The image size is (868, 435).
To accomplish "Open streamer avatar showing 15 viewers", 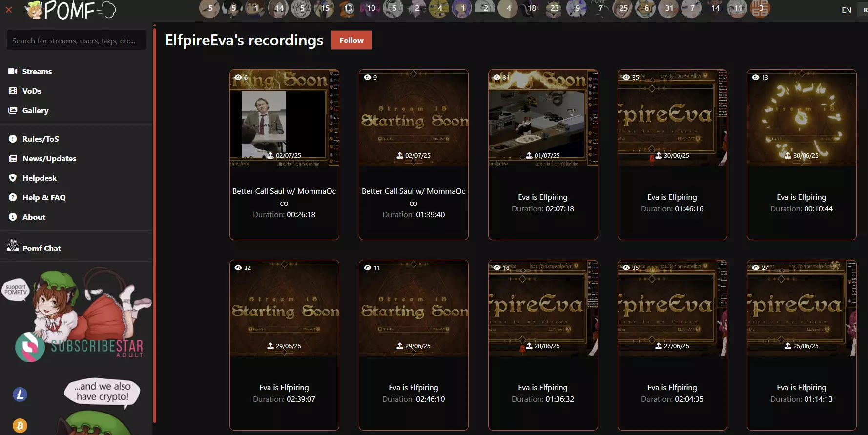I will [324, 8].
